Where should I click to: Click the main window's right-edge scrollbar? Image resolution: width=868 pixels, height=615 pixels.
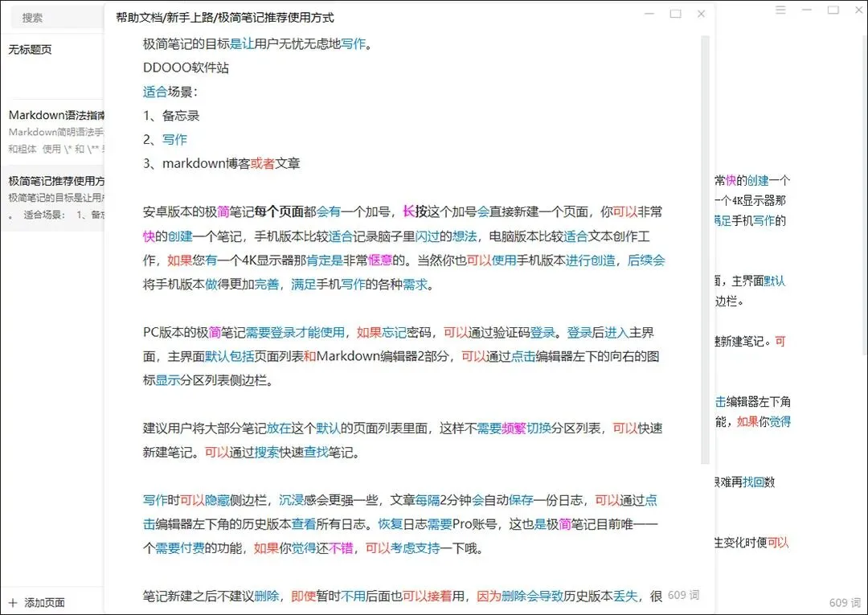tap(863, 194)
